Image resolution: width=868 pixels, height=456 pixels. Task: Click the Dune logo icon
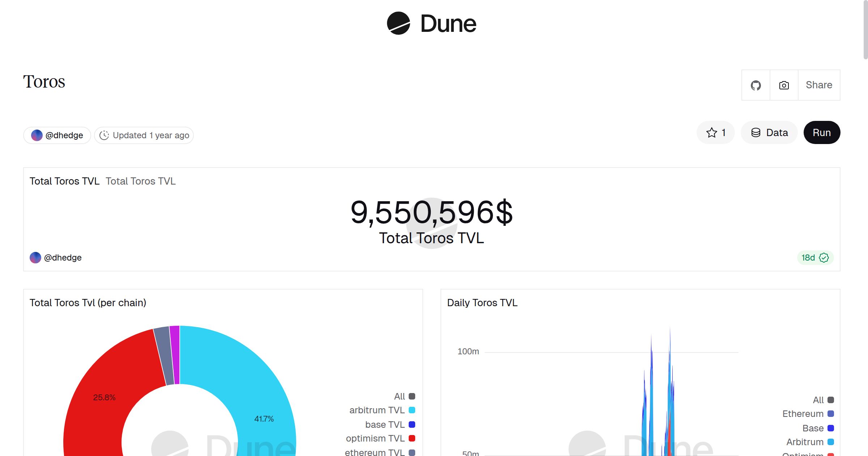(x=398, y=23)
